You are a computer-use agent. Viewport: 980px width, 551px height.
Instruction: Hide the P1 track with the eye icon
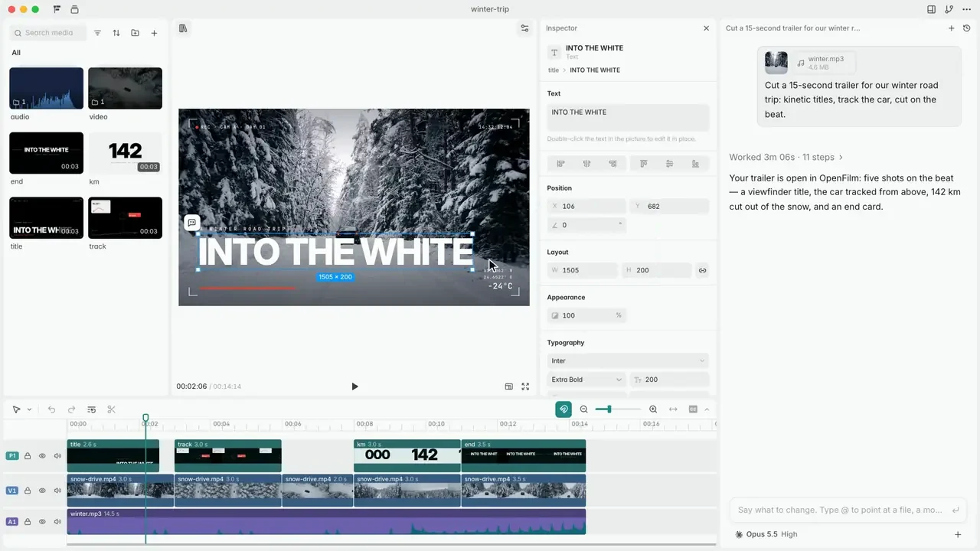42,456
